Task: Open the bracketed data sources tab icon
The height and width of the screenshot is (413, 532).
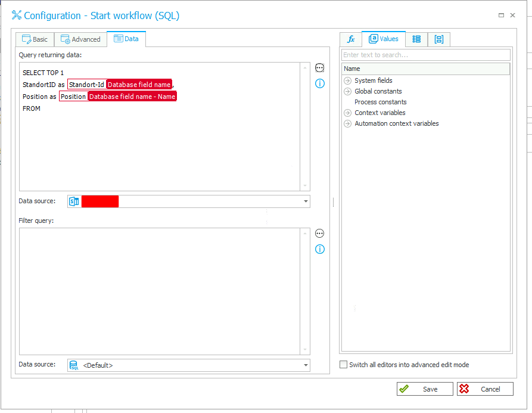Action: (439, 39)
